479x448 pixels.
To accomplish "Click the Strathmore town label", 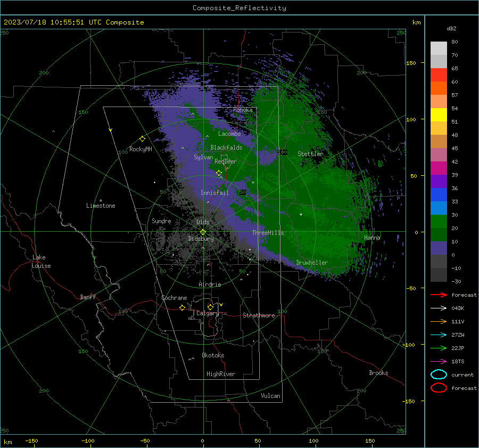I will coord(259,315).
